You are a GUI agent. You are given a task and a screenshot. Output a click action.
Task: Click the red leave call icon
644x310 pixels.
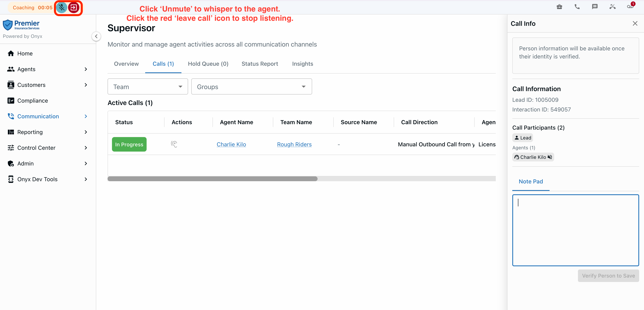coord(74,7)
